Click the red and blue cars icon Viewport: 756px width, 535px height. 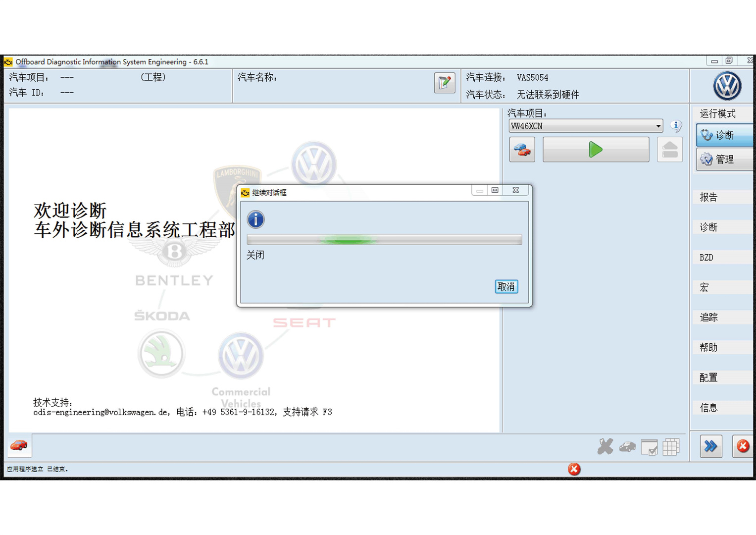522,150
